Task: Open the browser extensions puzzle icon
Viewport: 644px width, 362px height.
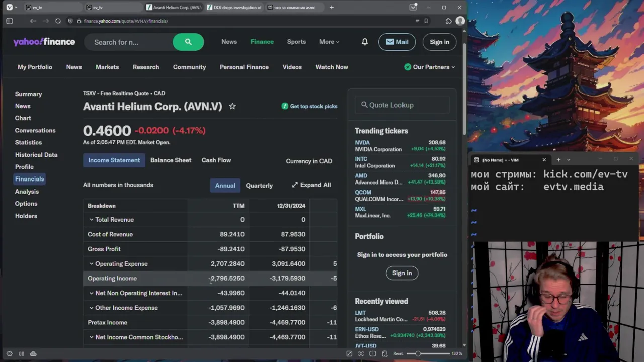Action: [448, 21]
